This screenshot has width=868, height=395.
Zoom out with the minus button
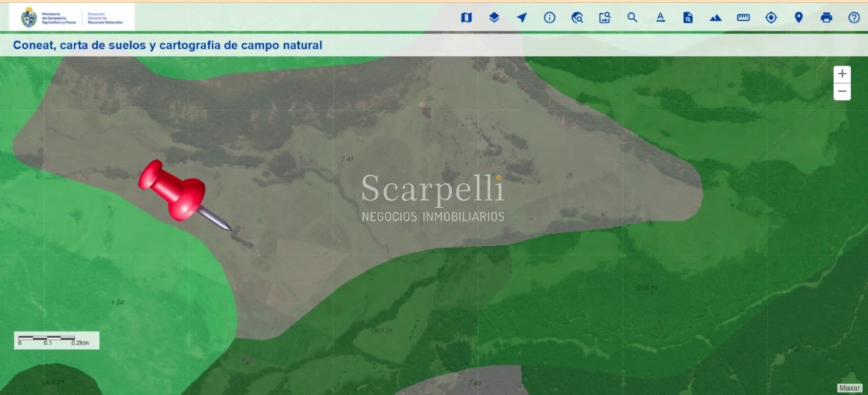coord(842,92)
